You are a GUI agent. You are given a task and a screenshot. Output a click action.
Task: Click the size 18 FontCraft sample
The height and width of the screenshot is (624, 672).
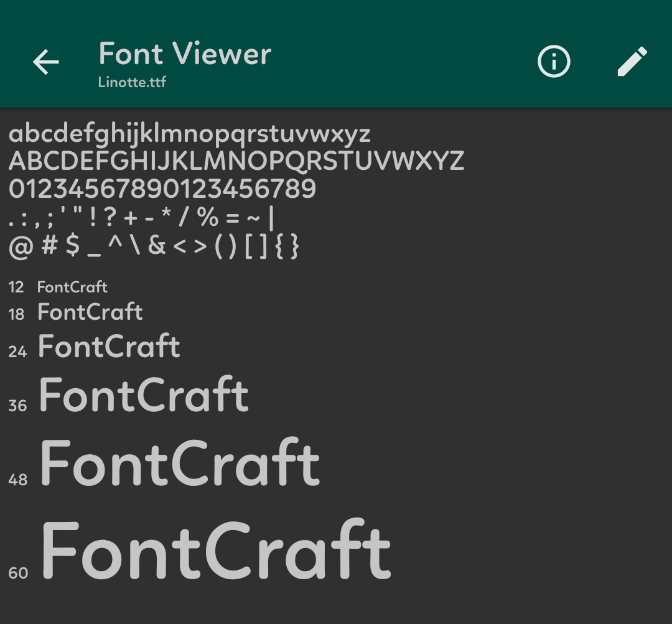pyautogui.click(x=90, y=312)
